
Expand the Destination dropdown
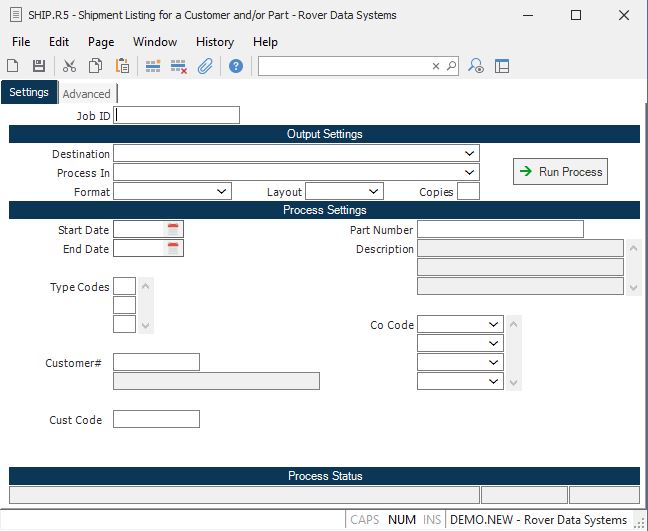point(470,154)
